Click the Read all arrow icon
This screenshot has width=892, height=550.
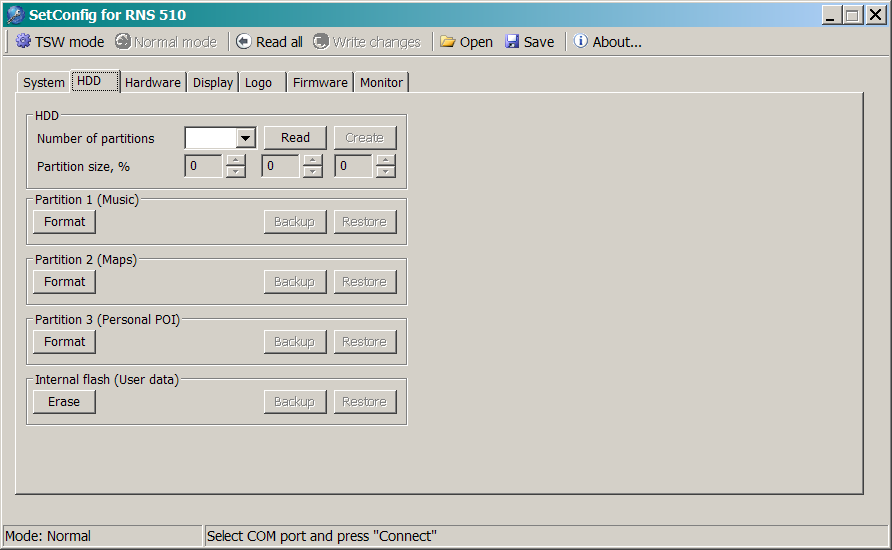[x=243, y=41]
